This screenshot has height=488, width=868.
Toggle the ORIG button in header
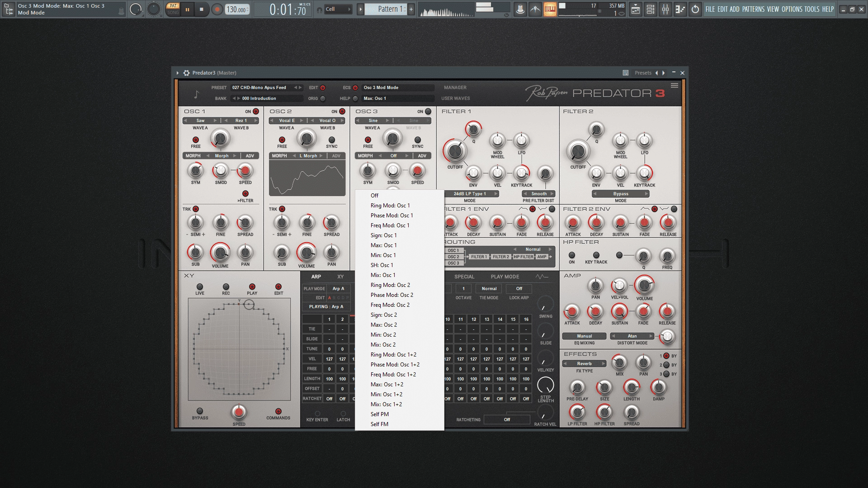click(x=323, y=99)
